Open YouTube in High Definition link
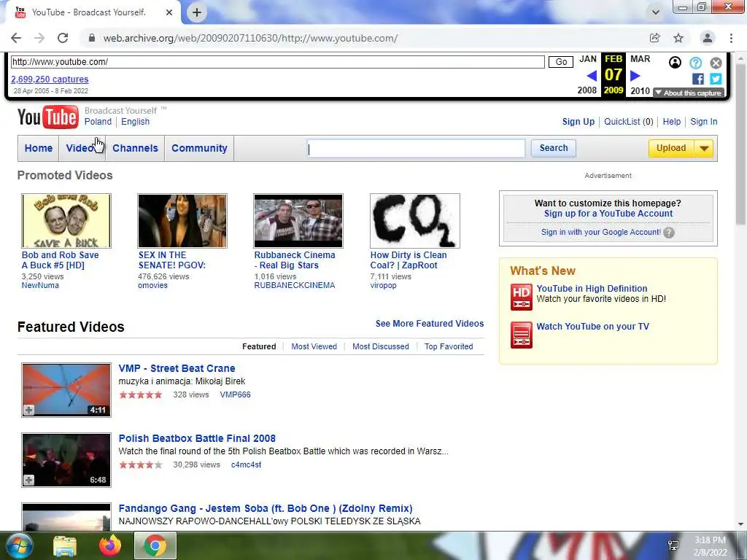This screenshot has height=560, width=747. click(592, 289)
